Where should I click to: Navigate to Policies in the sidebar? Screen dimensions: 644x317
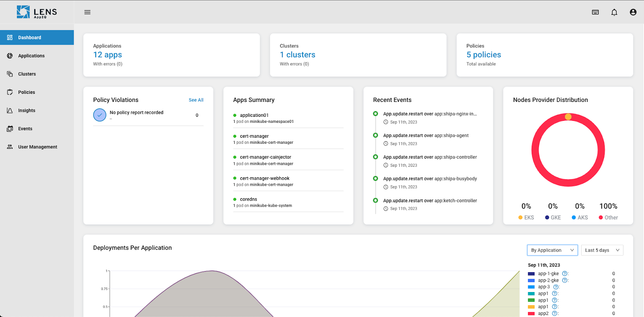[x=37, y=92]
